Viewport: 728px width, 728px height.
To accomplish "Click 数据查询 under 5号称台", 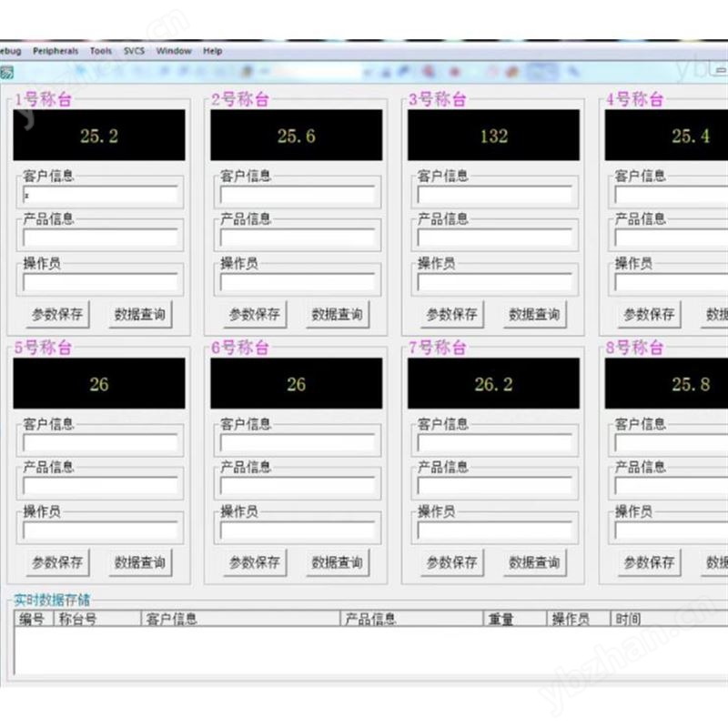I will click(x=140, y=562).
